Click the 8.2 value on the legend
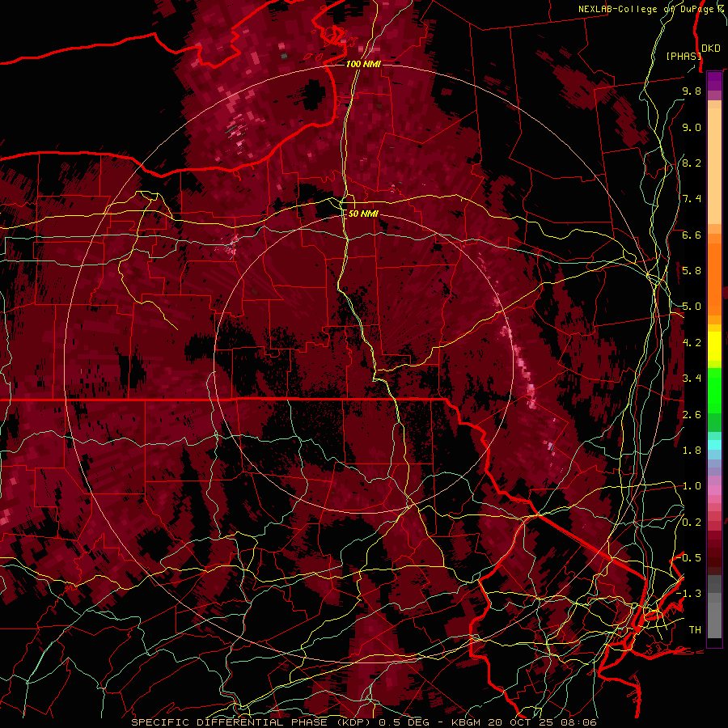 tap(692, 163)
